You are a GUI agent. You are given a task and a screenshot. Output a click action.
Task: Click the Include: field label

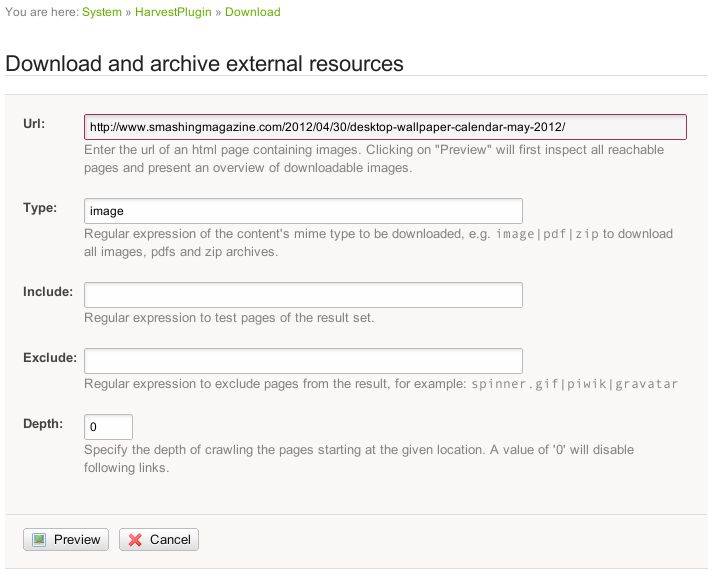48,292
